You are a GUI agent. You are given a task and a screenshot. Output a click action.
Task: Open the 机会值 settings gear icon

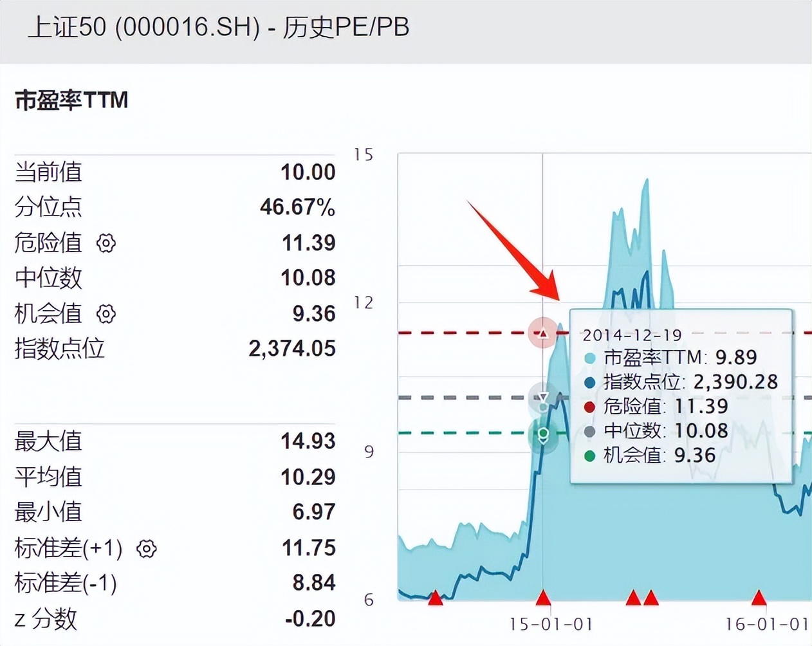[105, 314]
